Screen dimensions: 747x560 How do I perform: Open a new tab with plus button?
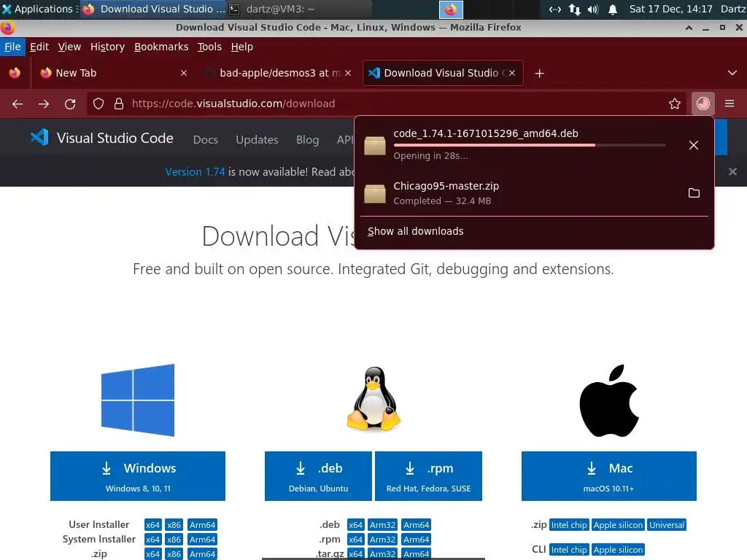[x=539, y=74]
